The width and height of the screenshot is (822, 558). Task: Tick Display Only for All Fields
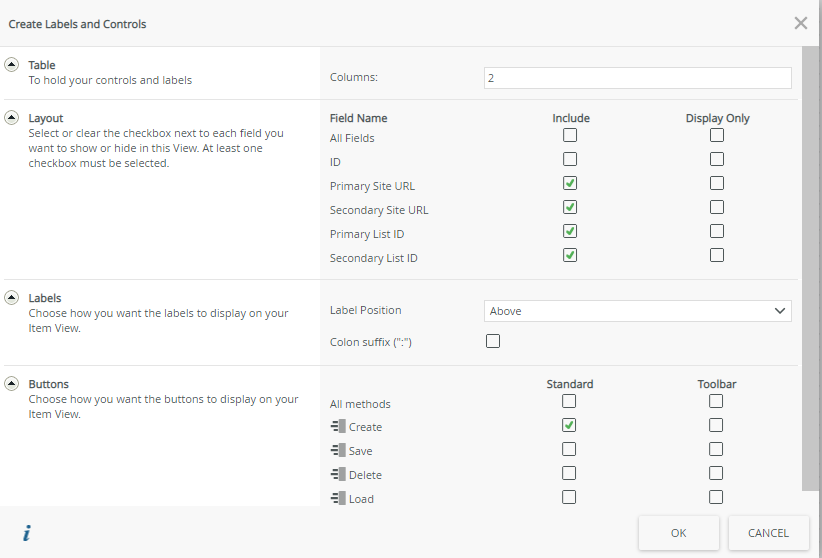click(717, 135)
